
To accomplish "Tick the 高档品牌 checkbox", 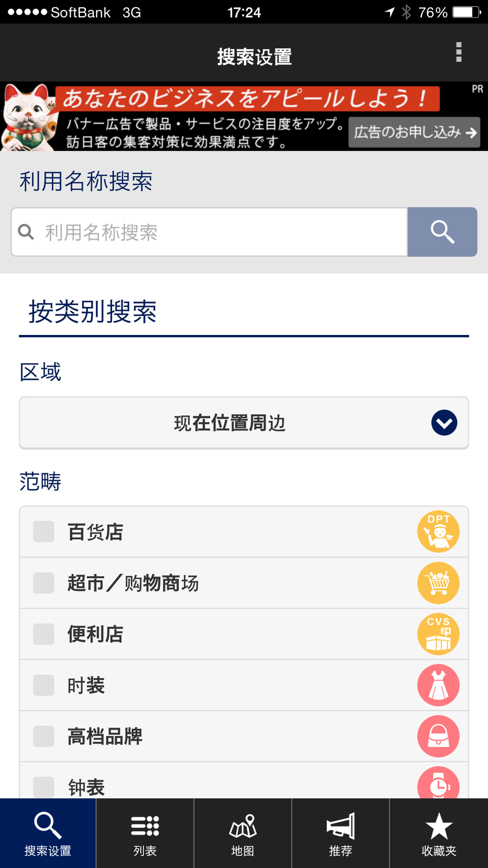I will [x=43, y=736].
